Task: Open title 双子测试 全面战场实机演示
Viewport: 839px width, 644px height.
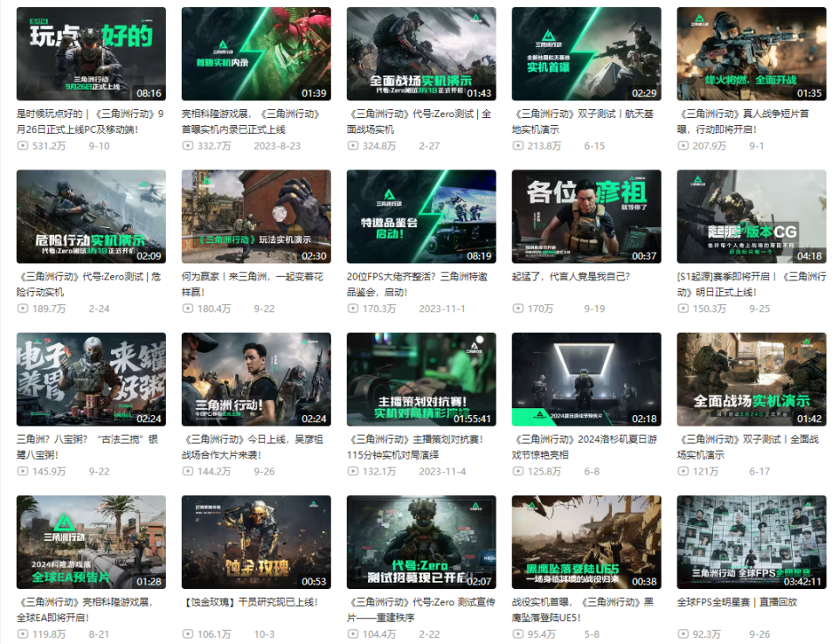Action: pyautogui.click(x=748, y=447)
